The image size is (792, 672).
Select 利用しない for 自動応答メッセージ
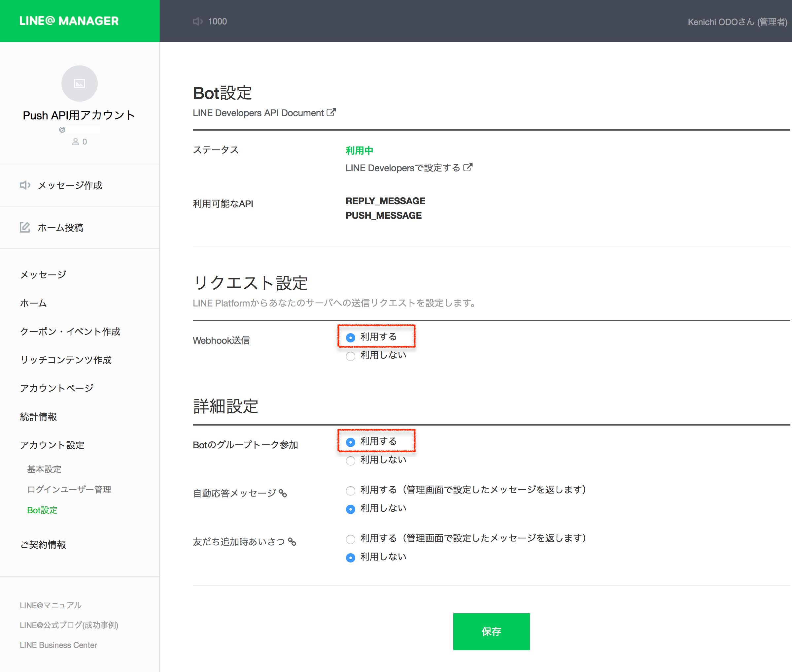pos(350,509)
